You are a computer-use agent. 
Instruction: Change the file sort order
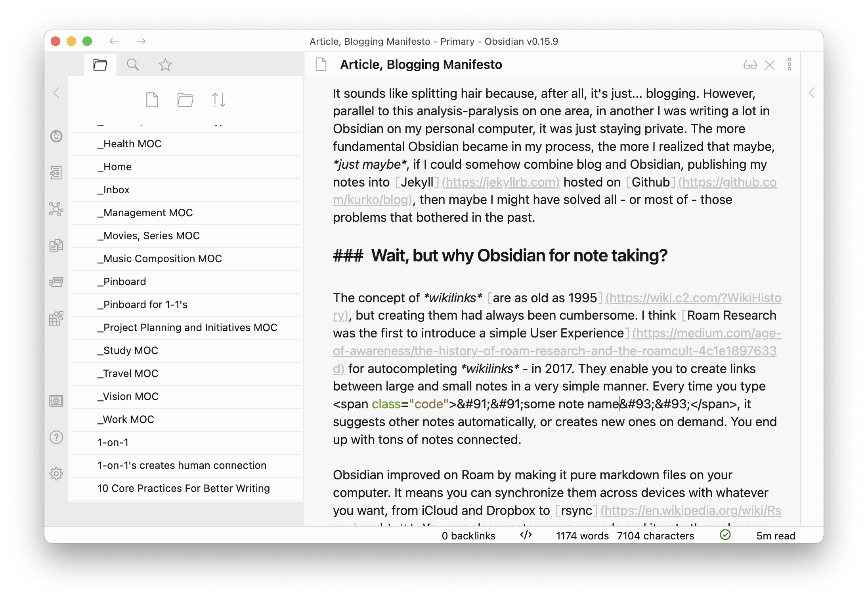219,100
